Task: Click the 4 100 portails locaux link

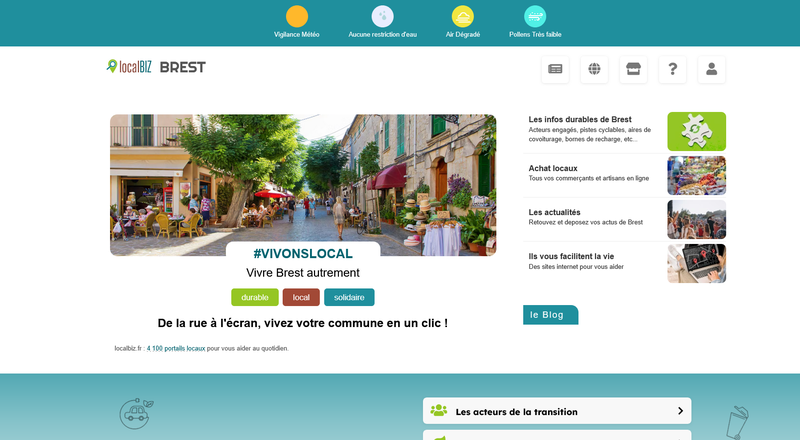Action: tap(176, 349)
